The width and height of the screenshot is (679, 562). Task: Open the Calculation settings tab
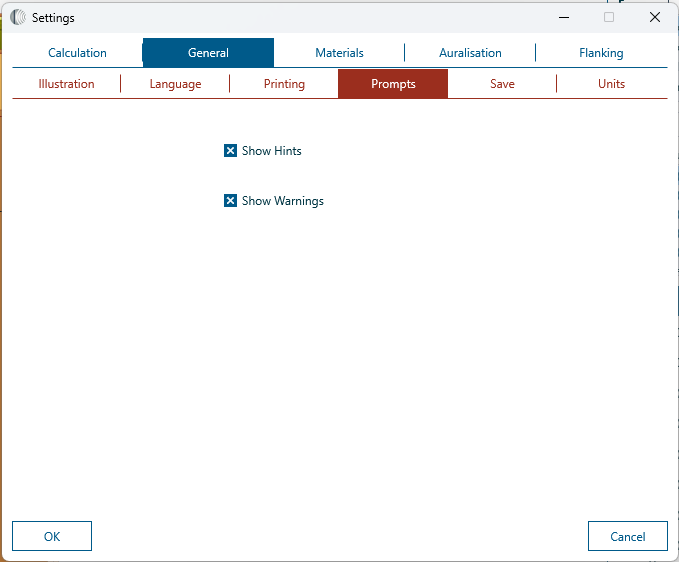(78, 53)
